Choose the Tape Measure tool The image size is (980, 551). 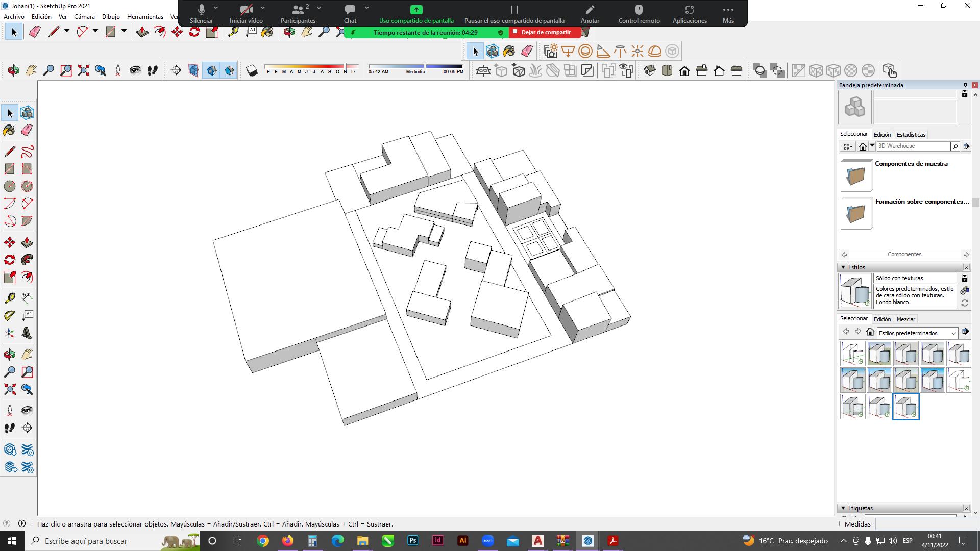tap(9, 298)
